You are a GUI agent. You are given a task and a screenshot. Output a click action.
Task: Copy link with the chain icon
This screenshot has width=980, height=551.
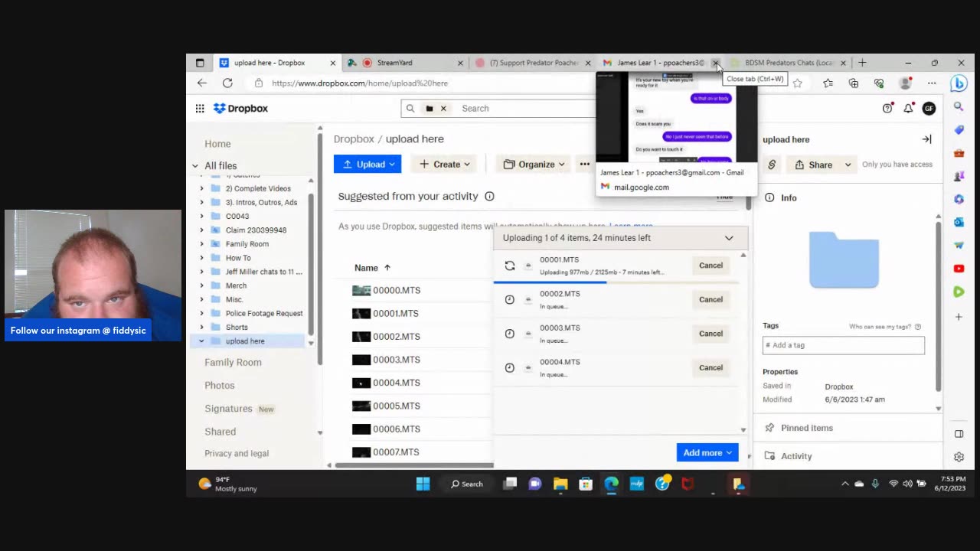pyautogui.click(x=772, y=165)
